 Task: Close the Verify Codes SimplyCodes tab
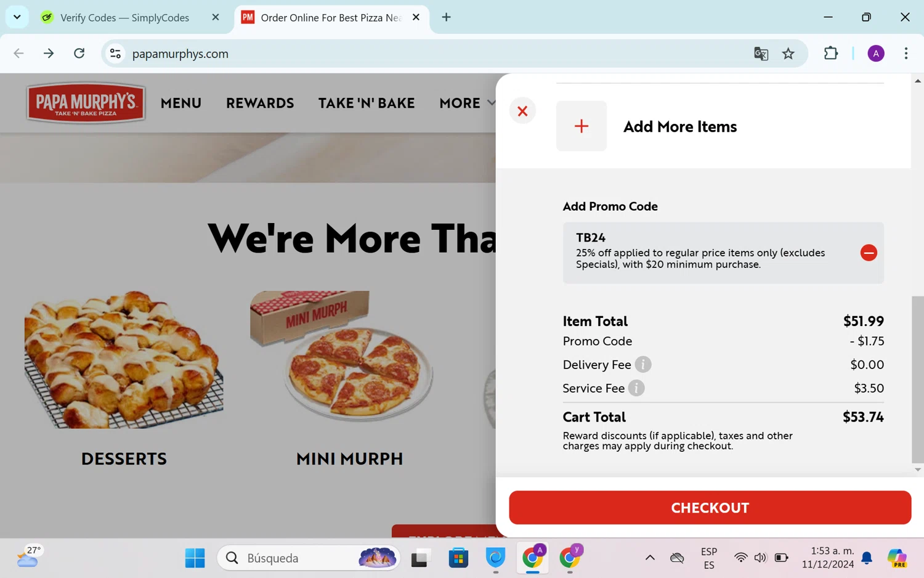216,17
